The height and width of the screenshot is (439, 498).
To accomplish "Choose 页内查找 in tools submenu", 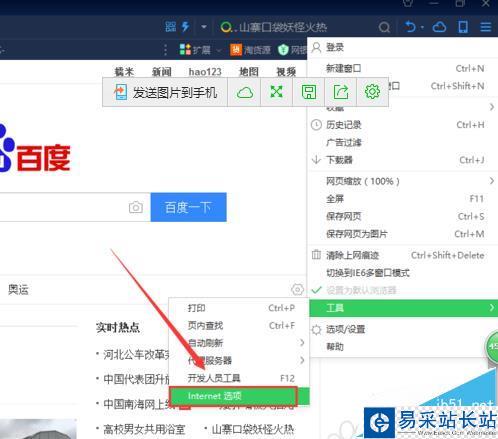I will (239, 325).
